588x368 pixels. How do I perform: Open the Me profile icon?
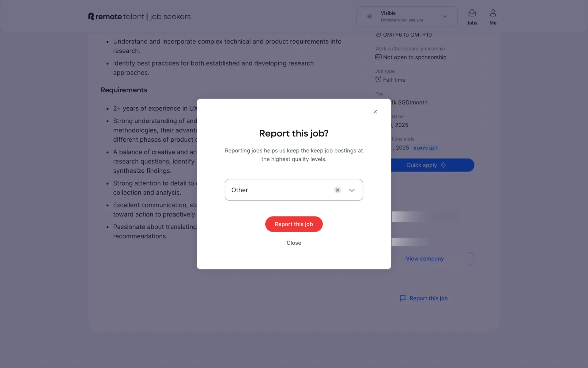tap(493, 13)
